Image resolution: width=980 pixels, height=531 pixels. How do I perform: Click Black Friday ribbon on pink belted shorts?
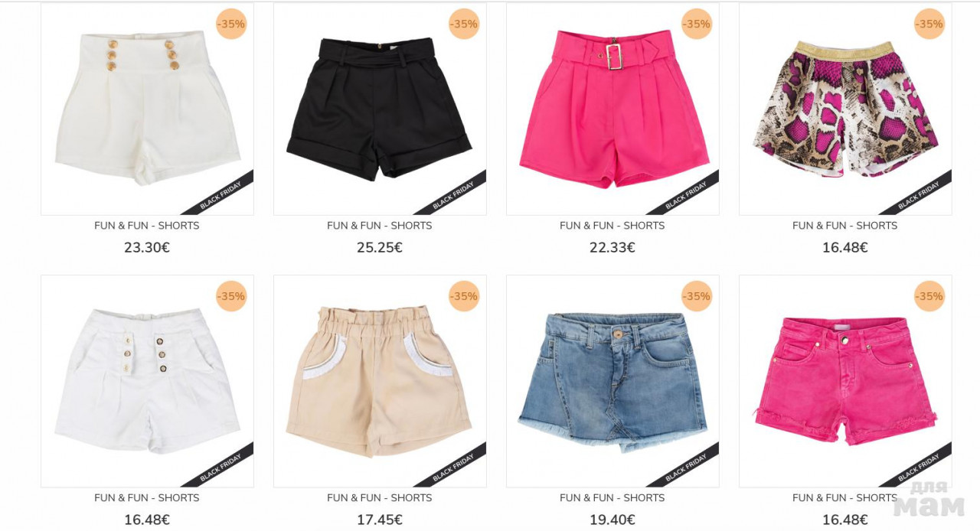[685, 194]
